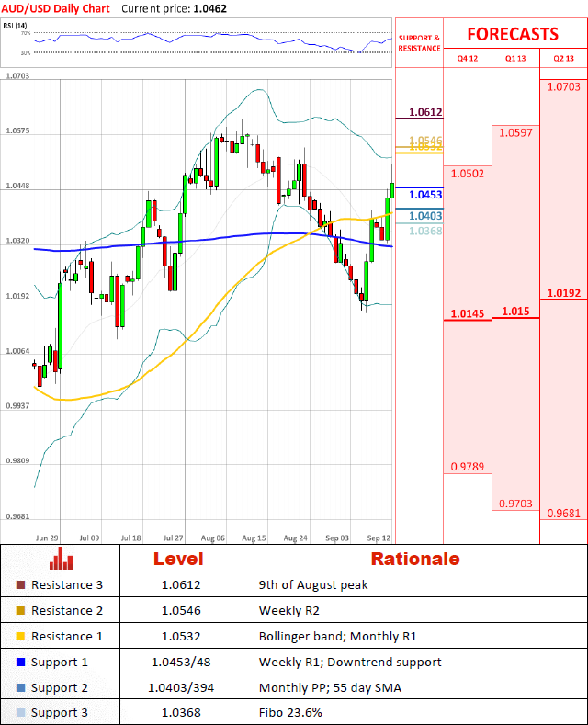Select the Q2 13 forecast column header
588x725 pixels.
pos(563,58)
